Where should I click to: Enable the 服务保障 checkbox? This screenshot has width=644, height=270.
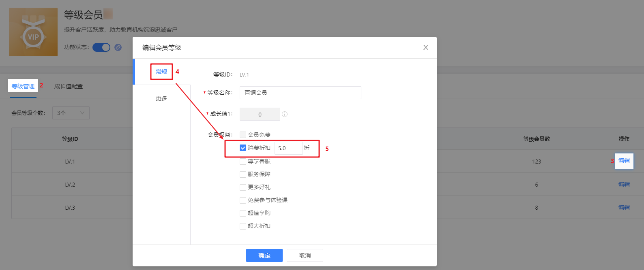click(243, 174)
